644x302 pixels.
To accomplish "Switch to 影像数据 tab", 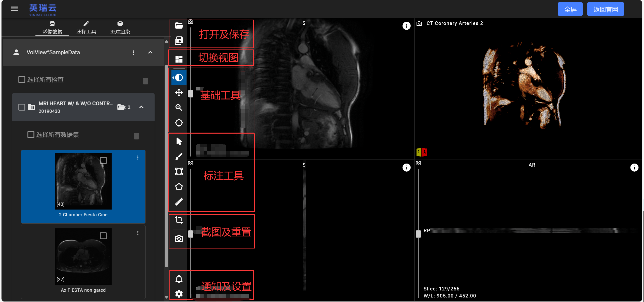I will pos(52,28).
